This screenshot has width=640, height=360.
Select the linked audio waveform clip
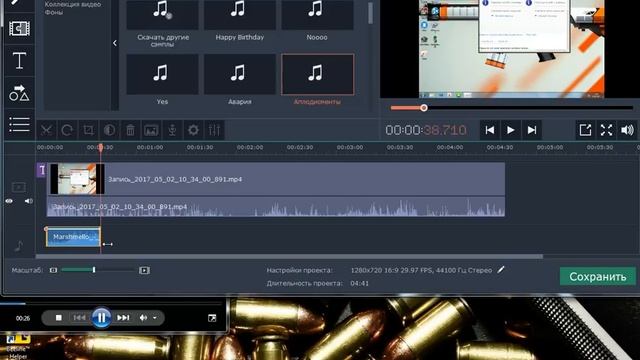pos(276,207)
